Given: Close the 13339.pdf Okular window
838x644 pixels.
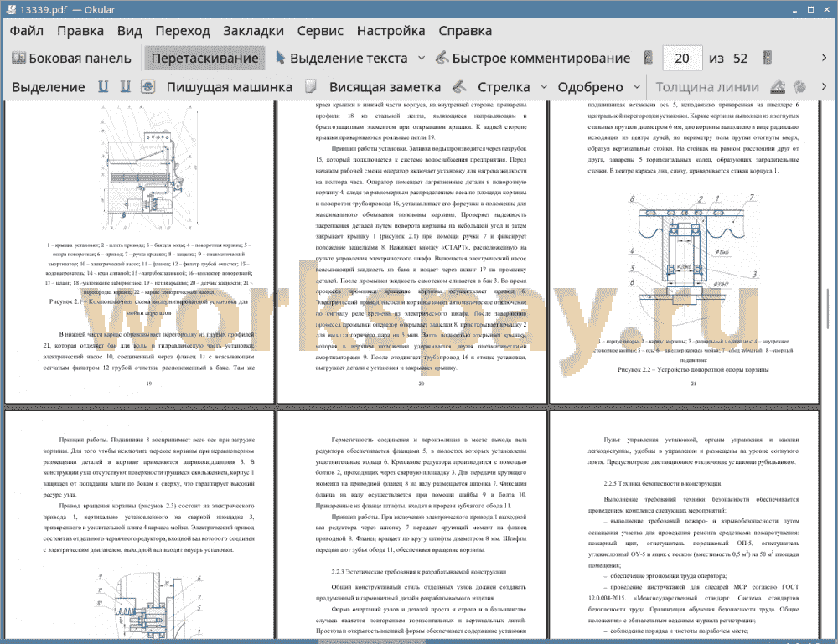Looking at the screenshot, I should 826,9.
